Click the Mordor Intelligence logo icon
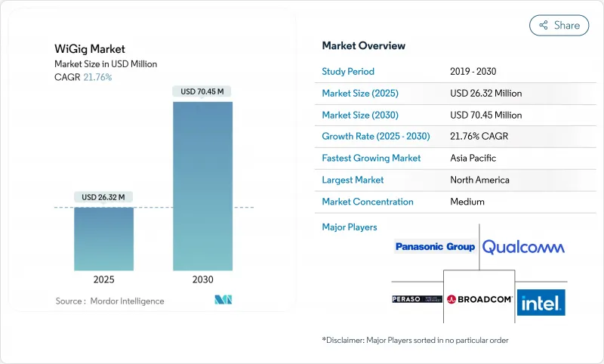Screen dimensions: 604x364 (223, 301)
